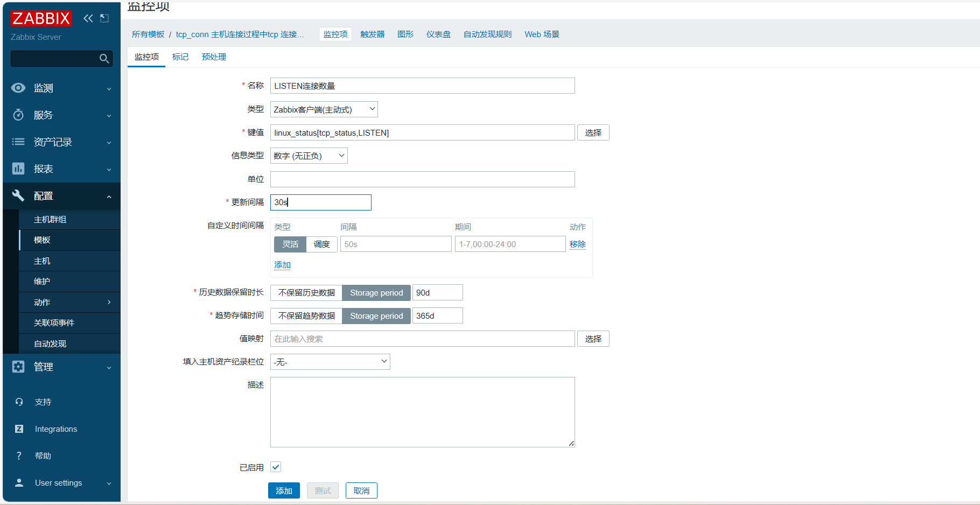Click the 管理 gear icon

tap(18, 367)
